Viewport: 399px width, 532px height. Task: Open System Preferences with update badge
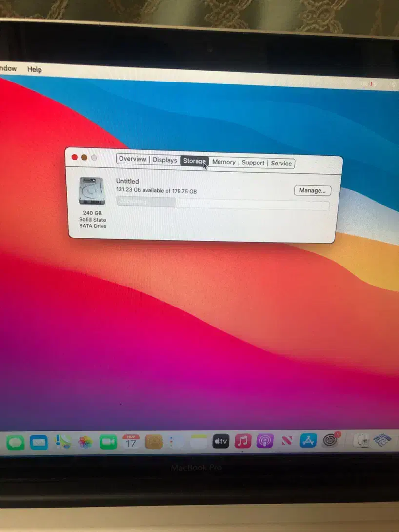point(330,440)
